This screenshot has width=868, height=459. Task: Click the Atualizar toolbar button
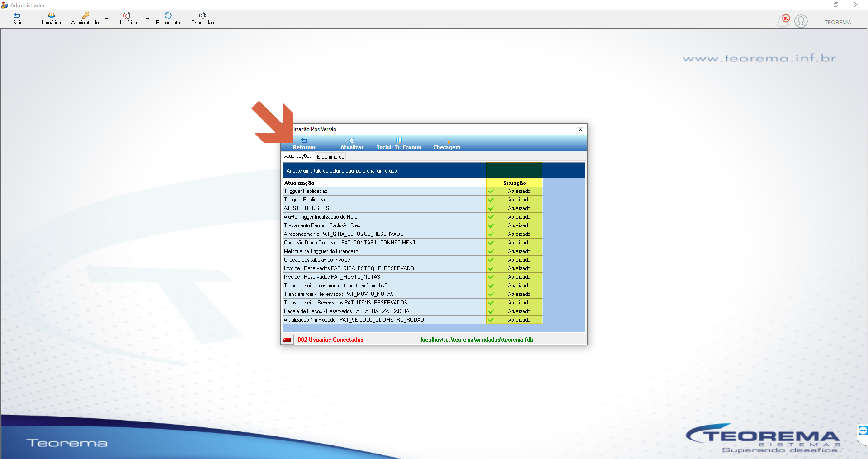click(352, 144)
